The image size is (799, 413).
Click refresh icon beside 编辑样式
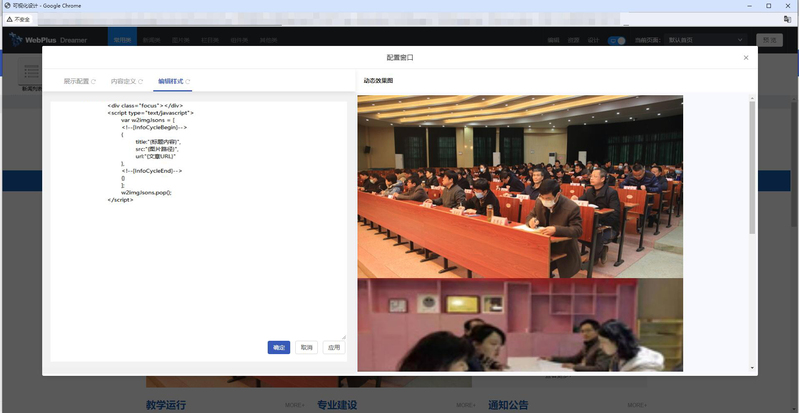(x=188, y=82)
